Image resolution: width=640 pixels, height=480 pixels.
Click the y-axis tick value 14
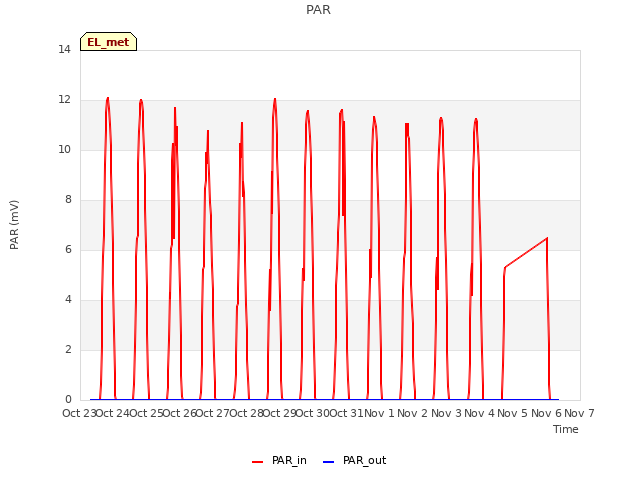[x=64, y=50]
